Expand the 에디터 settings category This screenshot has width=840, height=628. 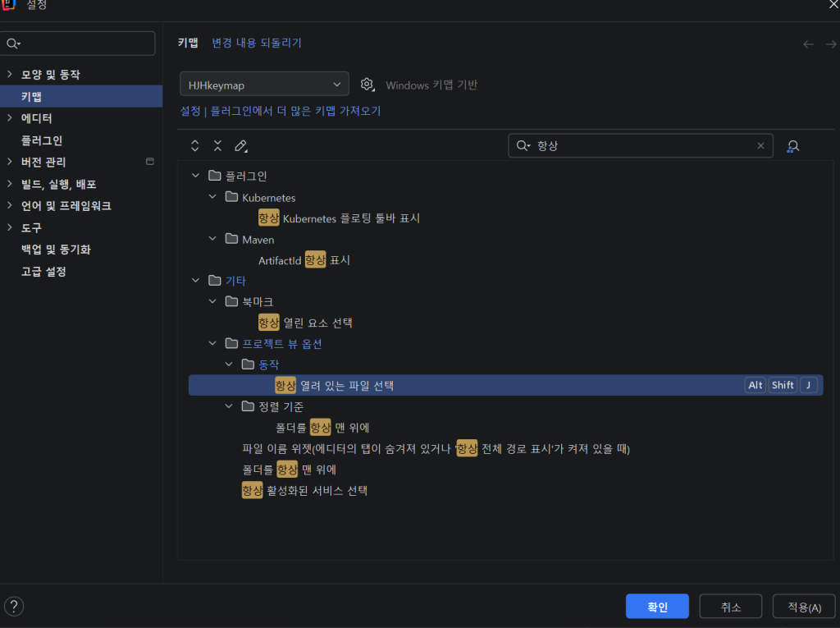point(9,118)
